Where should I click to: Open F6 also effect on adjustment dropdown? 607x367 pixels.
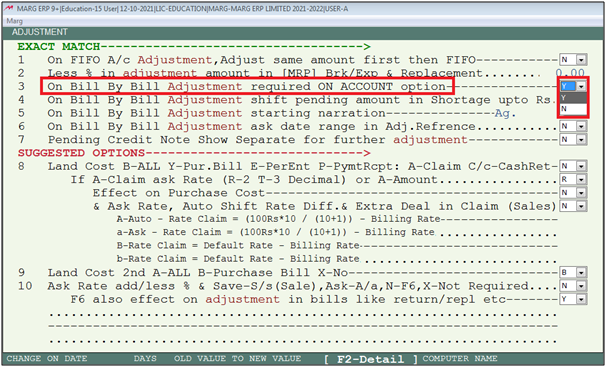pos(581,299)
